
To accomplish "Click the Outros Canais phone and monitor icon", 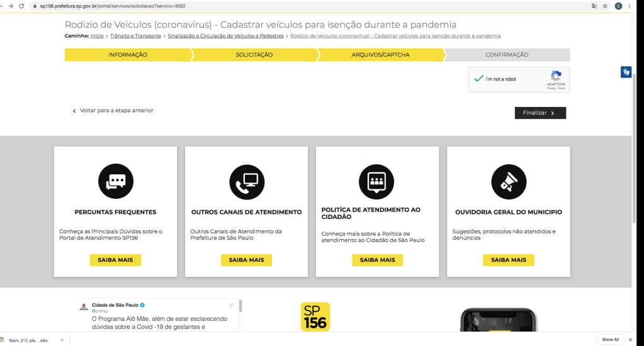I will (x=247, y=182).
